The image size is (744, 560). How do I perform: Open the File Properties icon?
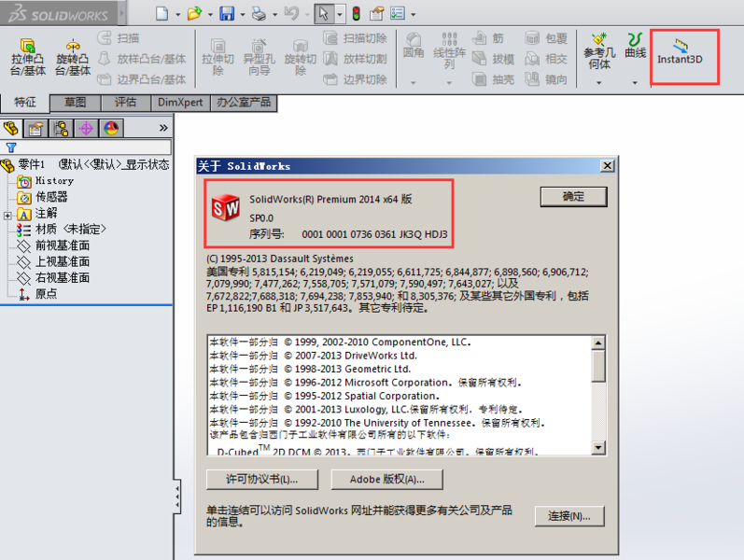377,13
